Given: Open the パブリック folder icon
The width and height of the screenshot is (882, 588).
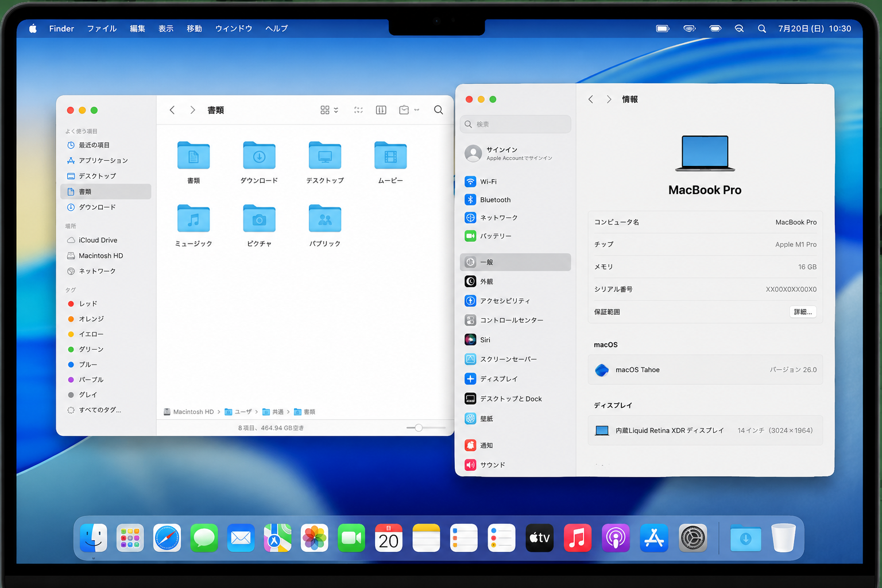Looking at the screenshot, I should [325, 218].
